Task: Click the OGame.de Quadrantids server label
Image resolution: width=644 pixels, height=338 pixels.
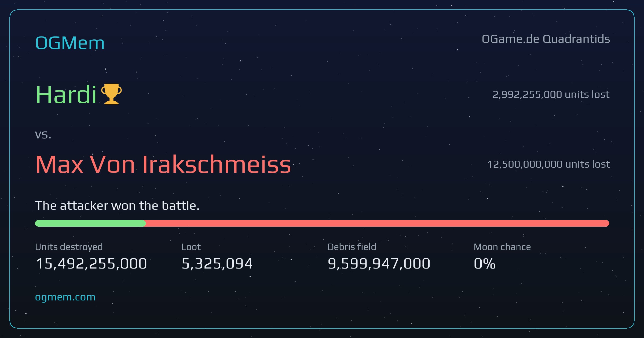Action: [x=546, y=39]
